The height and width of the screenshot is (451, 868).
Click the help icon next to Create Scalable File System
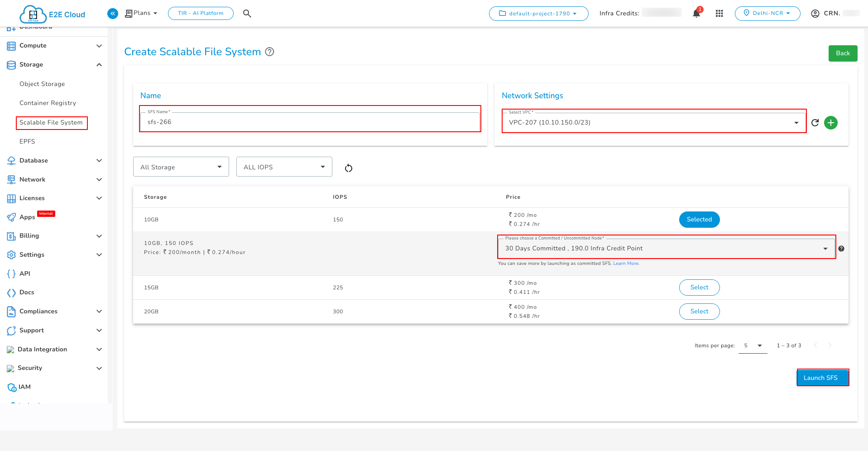point(269,52)
